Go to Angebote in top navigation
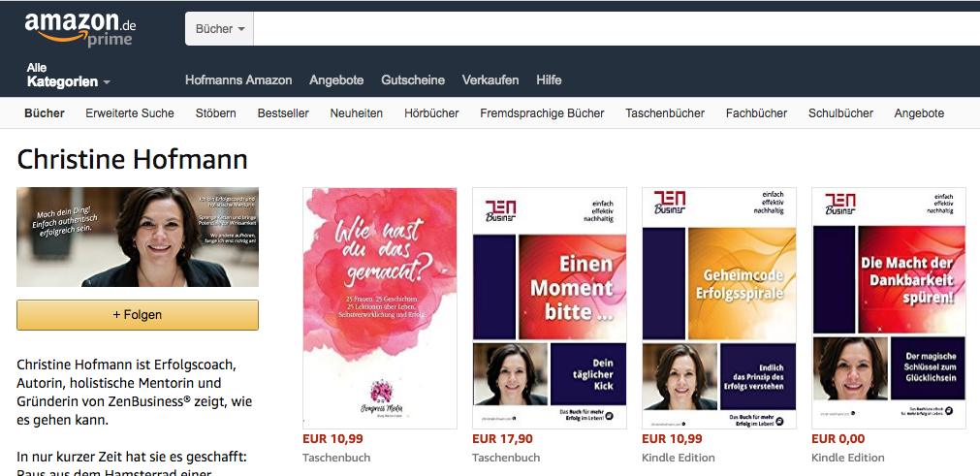The width and height of the screenshot is (980, 476). tap(336, 79)
